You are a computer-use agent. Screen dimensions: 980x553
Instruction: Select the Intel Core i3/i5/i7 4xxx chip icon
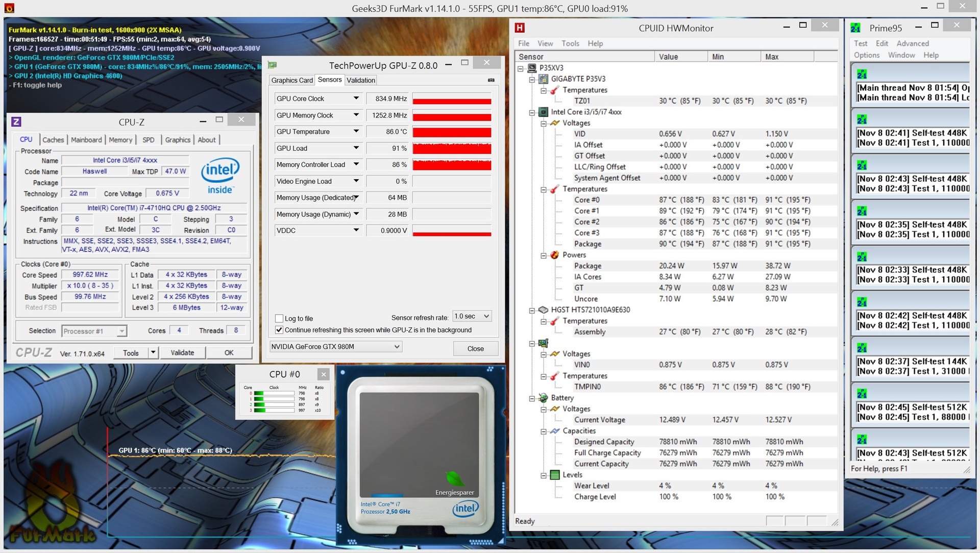[x=544, y=112]
